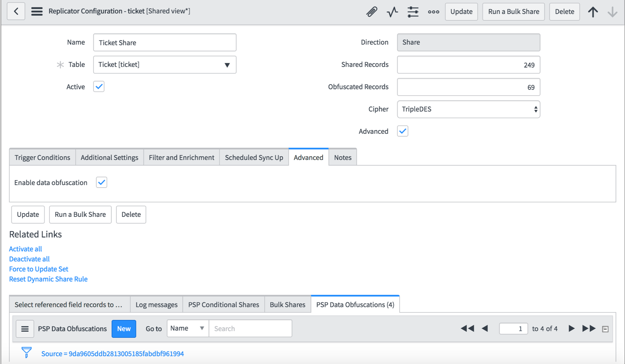Open the activity stream pulse icon

click(392, 12)
